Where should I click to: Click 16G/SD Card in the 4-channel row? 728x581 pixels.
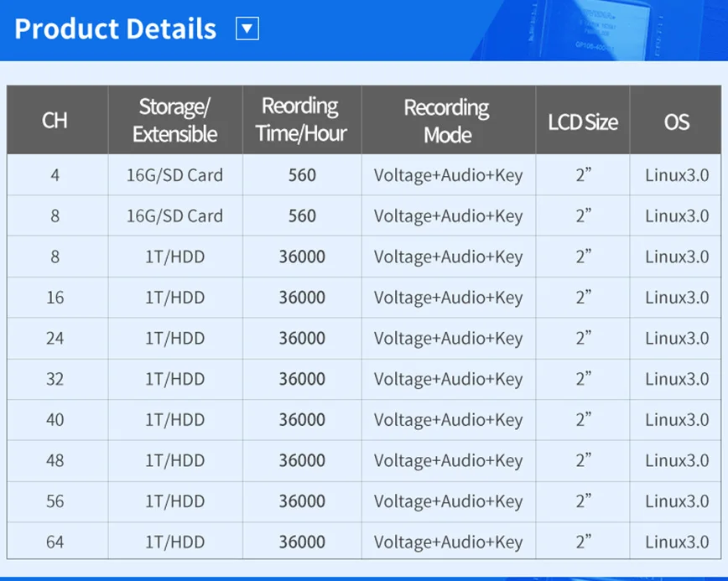coord(174,175)
